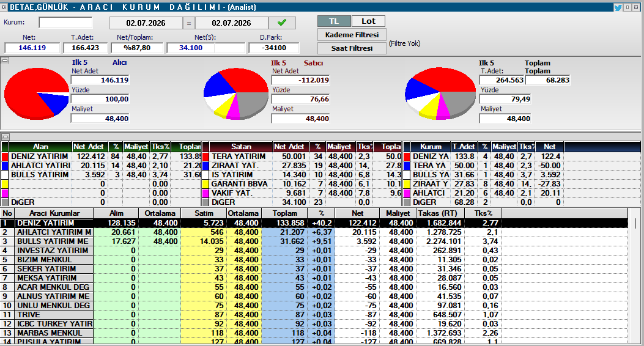Sort by Kurum header in Toplam table
This screenshot has height=346, width=644.
(x=431, y=147)
